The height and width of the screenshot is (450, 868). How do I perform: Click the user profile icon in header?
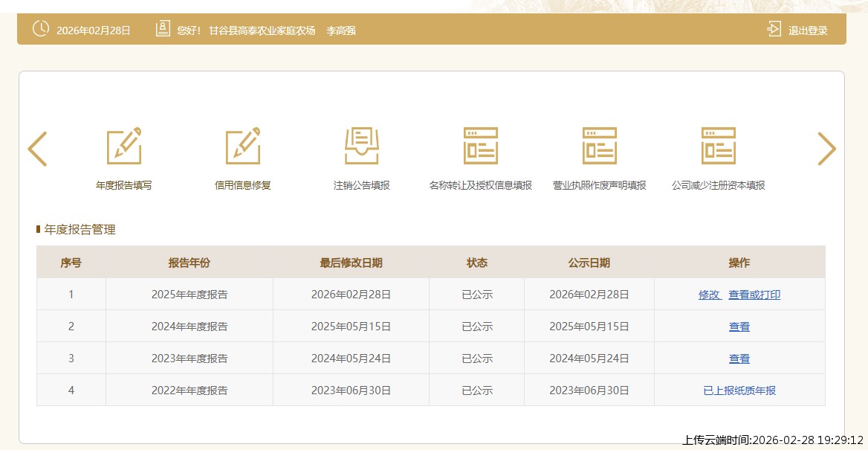(163, 30)
